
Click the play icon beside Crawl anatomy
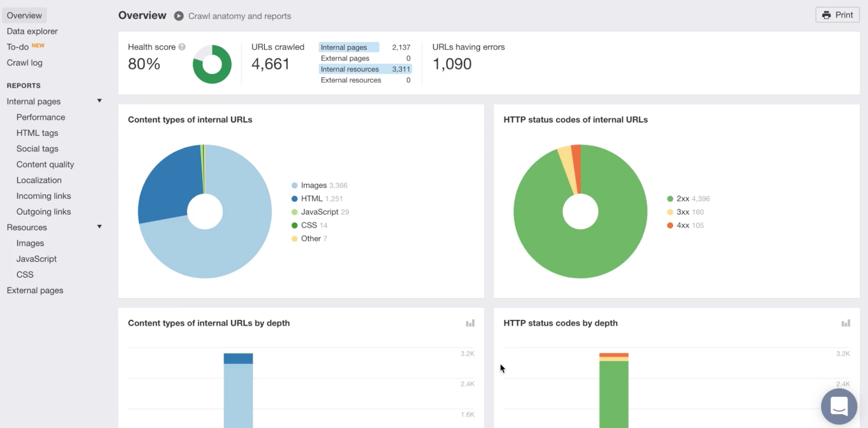(178, 16)
